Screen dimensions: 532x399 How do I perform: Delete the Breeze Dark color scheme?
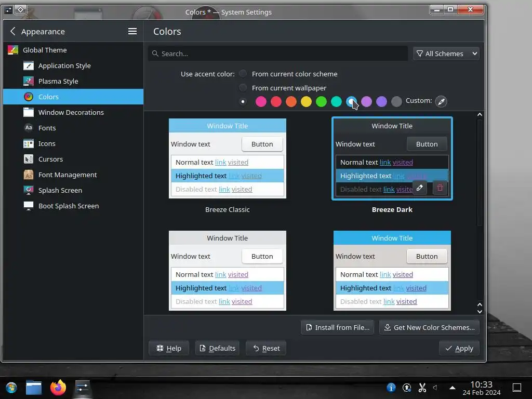click(440, 188)
